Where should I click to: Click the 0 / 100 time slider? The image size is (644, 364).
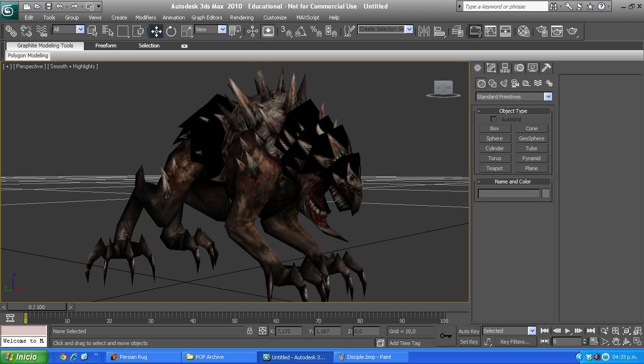tap(36, 307)
